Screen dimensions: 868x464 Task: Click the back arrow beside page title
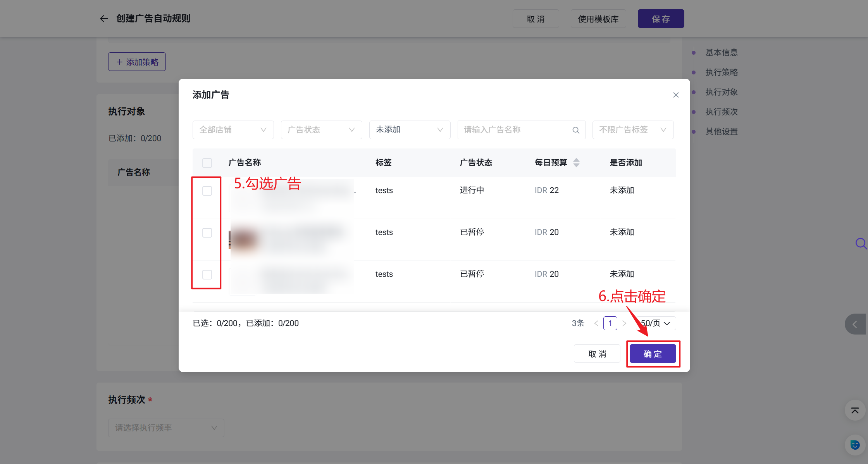click(103, 19)
